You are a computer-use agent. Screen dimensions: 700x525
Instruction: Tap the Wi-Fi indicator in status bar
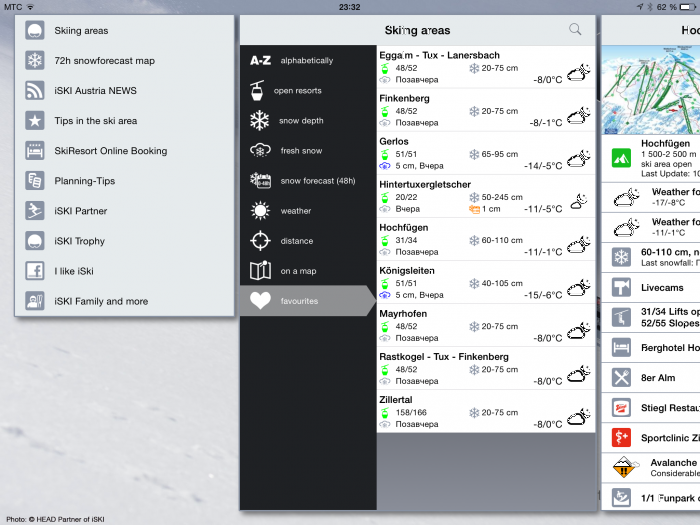click(30, 7)
